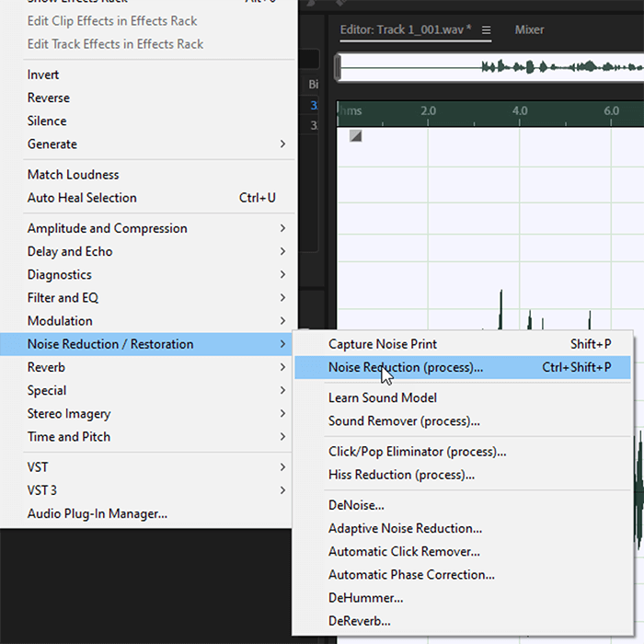
Task: Choose Noise Reduction (process)... from submenu
Action: (405, 367)
